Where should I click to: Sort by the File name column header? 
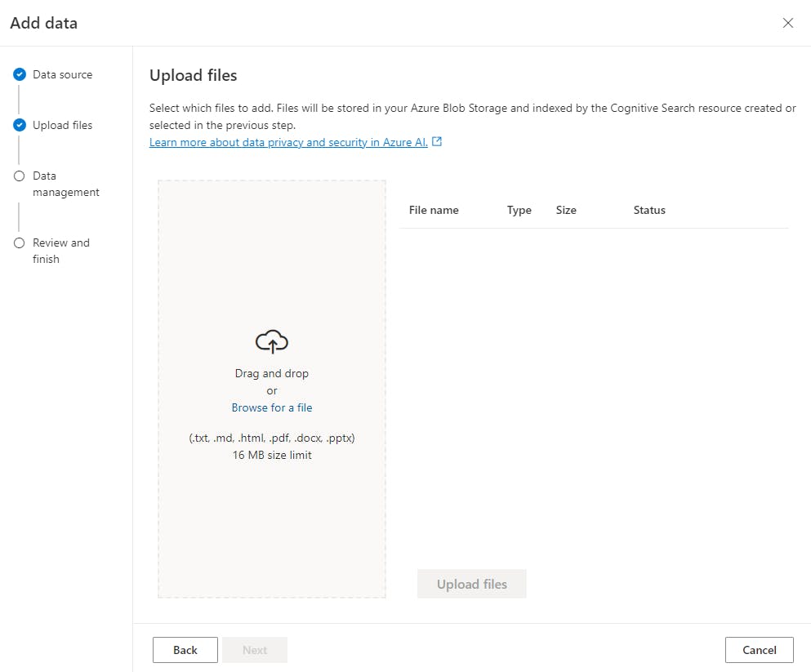434,210
